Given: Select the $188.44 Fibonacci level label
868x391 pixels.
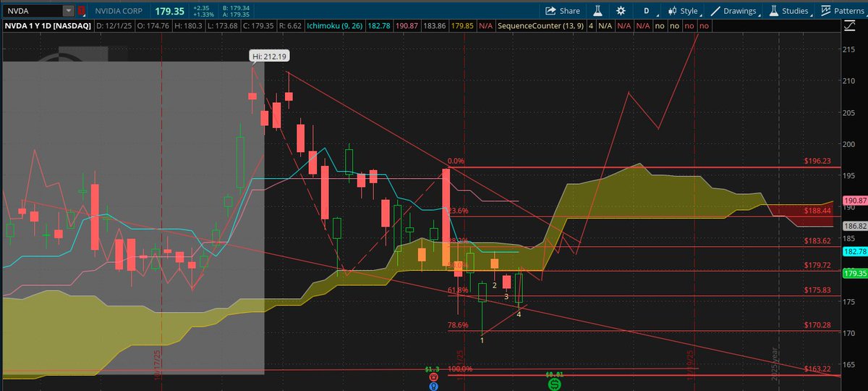Looking at the screenshot, I should coord(817,211).
